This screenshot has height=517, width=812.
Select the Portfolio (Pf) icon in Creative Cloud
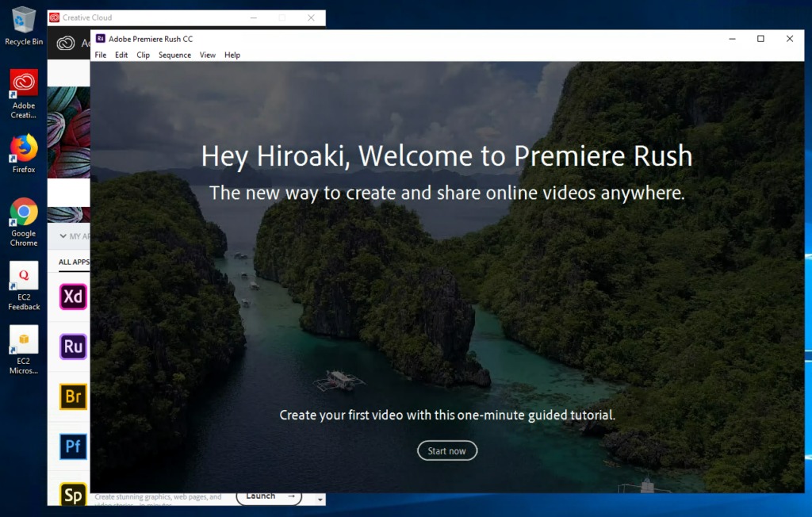73,446
